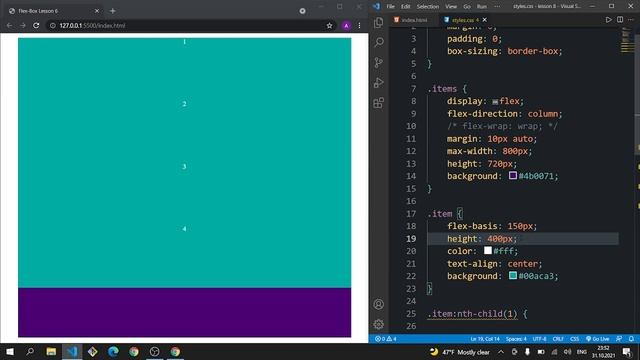Click the flexbox editor icon before flex

pos(495,102)
